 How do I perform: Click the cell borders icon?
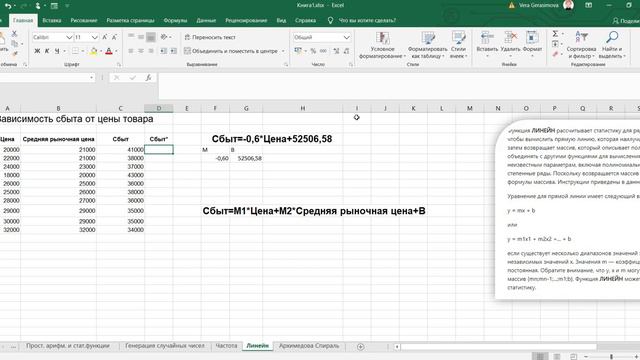pos(75,51)
